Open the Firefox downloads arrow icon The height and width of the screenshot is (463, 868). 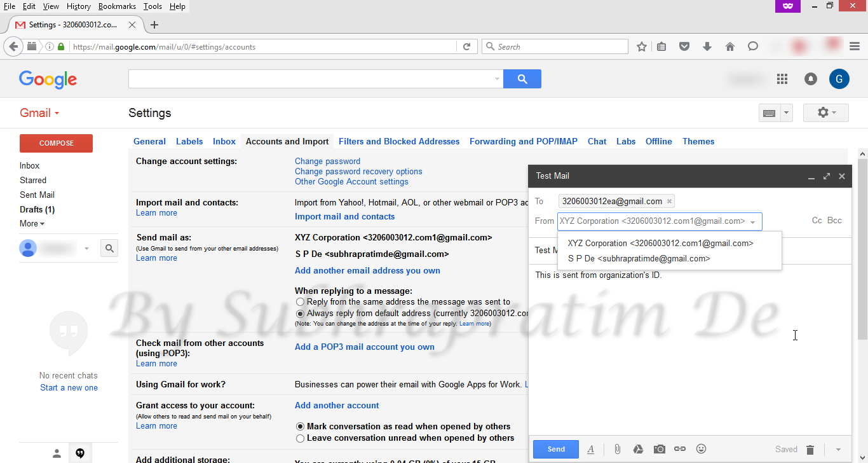707,46
